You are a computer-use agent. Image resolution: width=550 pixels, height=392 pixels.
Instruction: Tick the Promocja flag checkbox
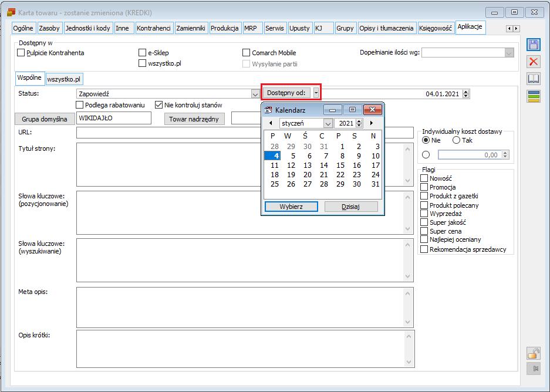(424, 187)
